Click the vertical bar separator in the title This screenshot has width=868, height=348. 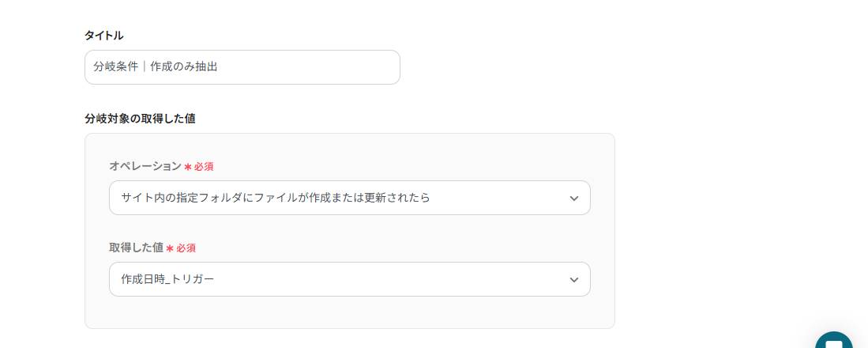click(x=145, y=67)
